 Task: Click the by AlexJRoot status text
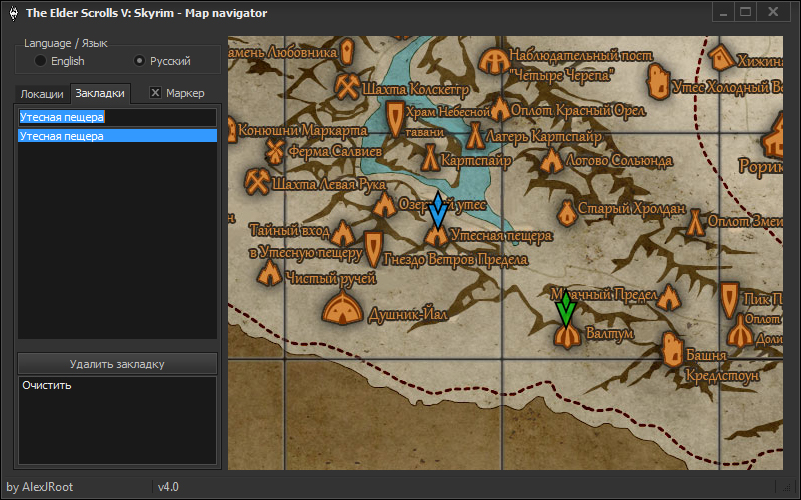click(x=40, y=487)
